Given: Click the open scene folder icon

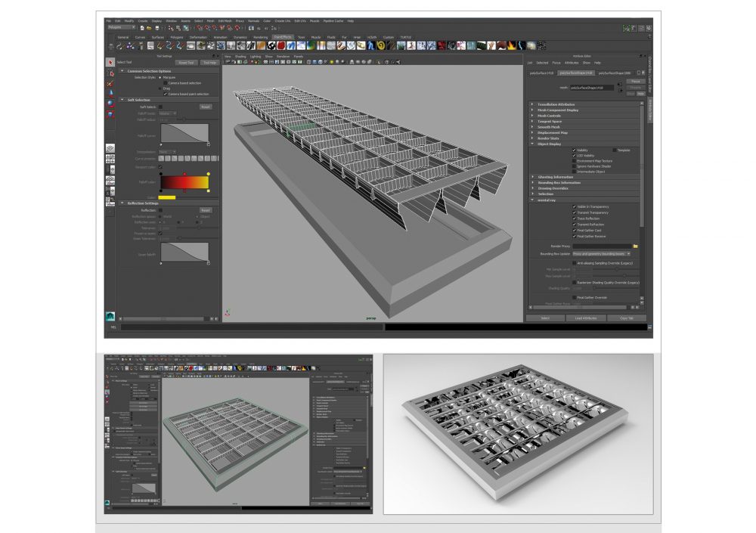Looking at the screenshot, I should coord(149,28).
